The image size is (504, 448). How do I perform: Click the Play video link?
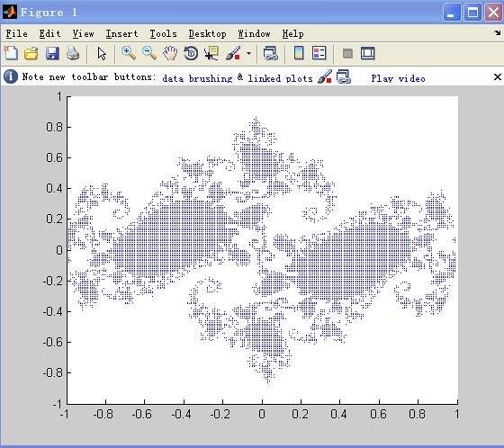398,78
